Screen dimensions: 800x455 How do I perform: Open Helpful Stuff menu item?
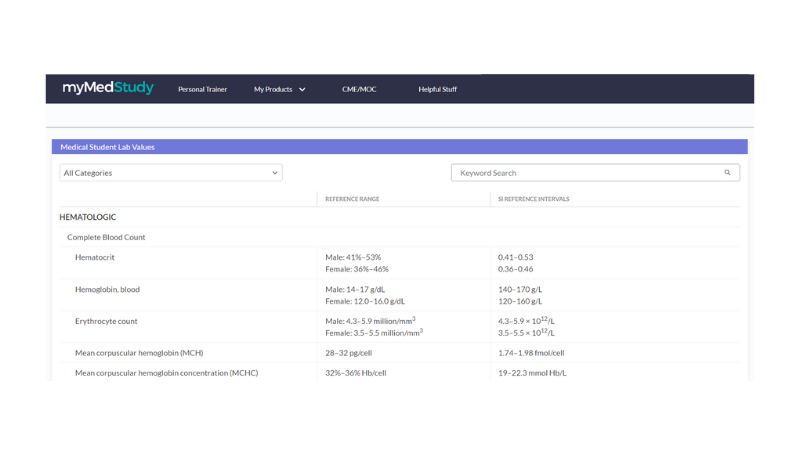coord(437,89)
